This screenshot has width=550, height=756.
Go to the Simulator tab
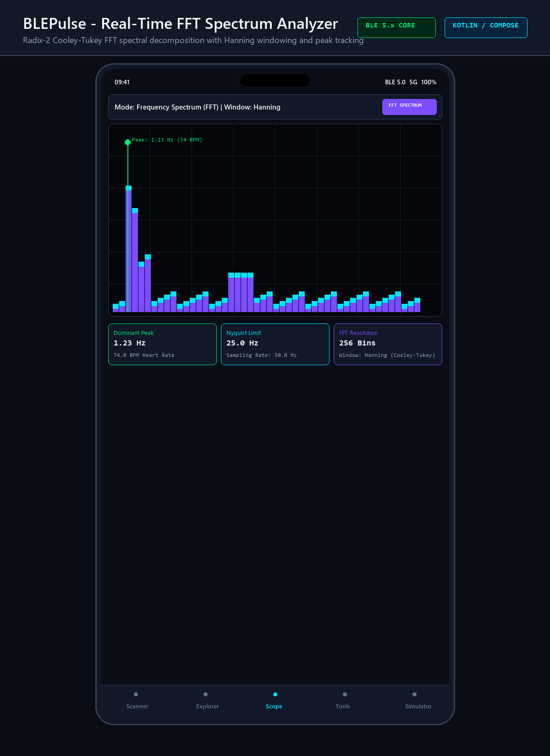pos(418,701)
